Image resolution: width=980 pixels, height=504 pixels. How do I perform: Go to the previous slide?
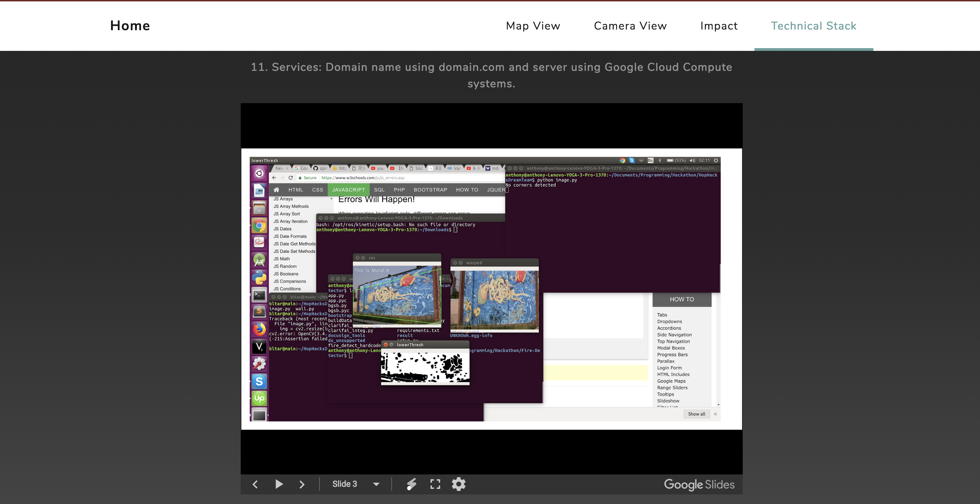(x=255, y=484)
